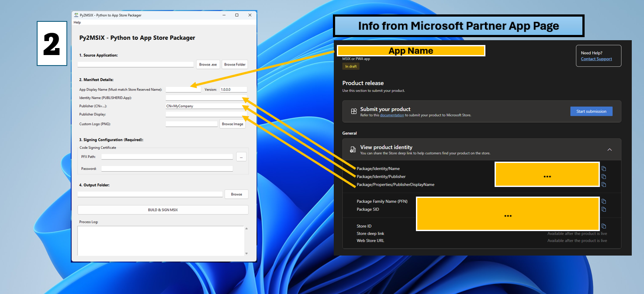Copy the Package/Identity/Name value
The image size is (644, 294).
coord(603,168)
